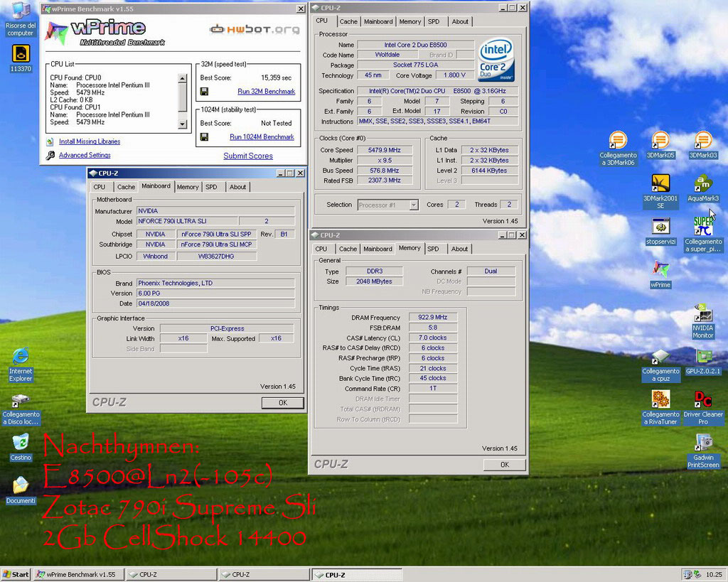
Task: Click the taskbar clock showing 10.25
Action: click(x=714, y=575)
